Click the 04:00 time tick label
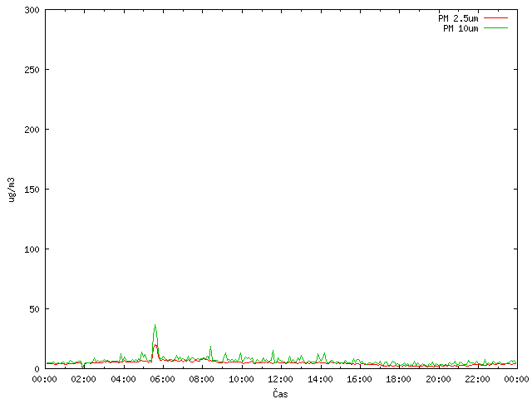The image size is (532, 399). pyautogui.click(x=123, y=379)
